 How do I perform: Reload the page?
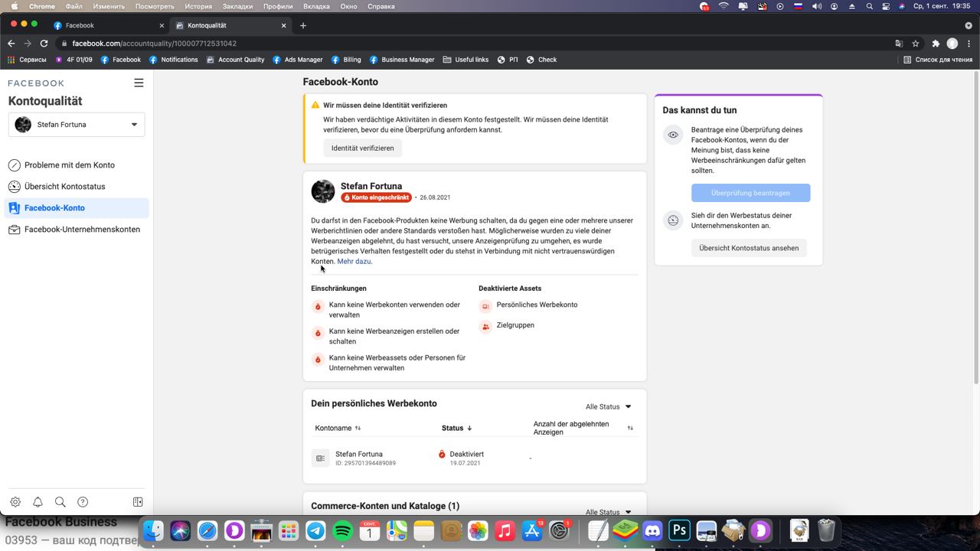point(44,44)
